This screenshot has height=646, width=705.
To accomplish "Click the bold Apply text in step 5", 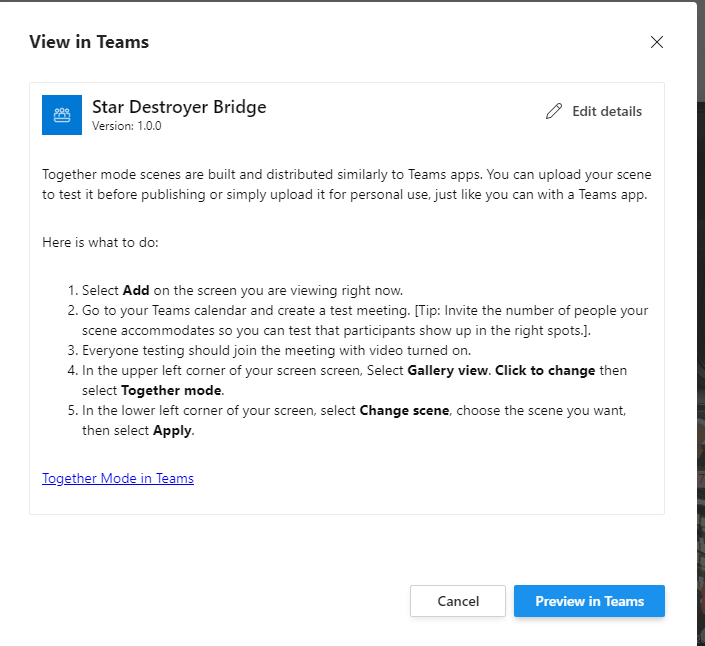I will (174, 430).
